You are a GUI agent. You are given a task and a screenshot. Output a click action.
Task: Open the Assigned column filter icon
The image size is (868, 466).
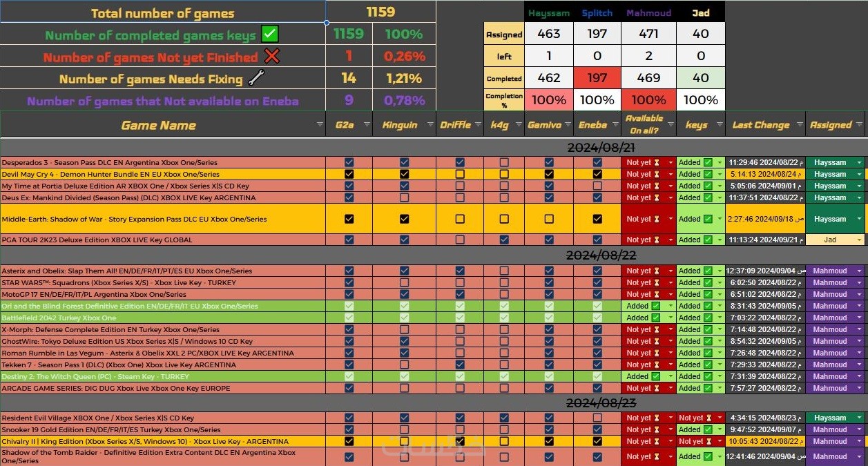tap(860, 125)
